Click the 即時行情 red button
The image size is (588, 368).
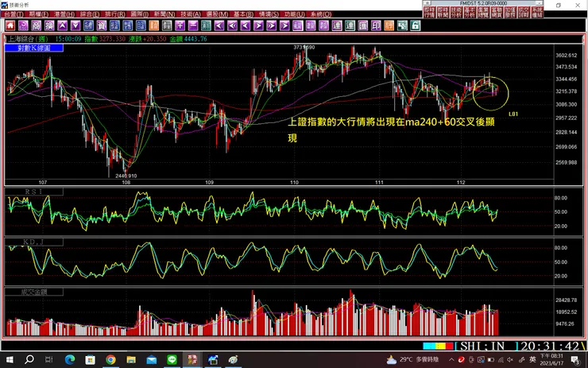429,13
